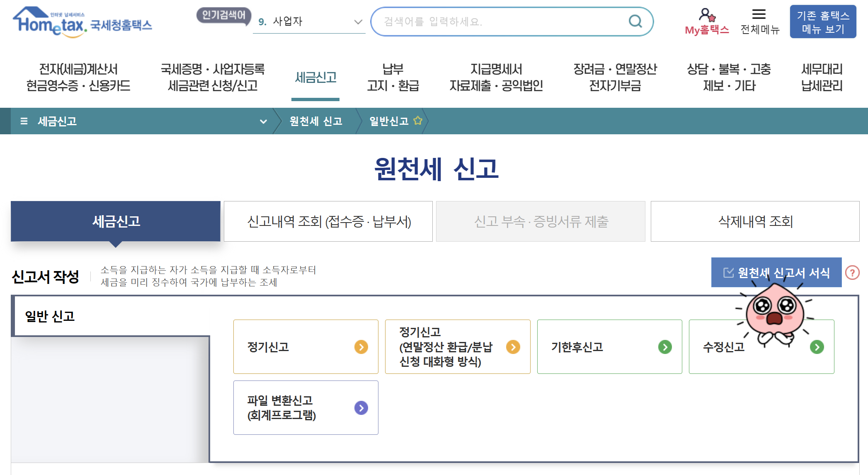This screenshot has width=868, height=475.
Task: Open 원천세 신고 breadcrumb menu
Action: click(315, 121)
